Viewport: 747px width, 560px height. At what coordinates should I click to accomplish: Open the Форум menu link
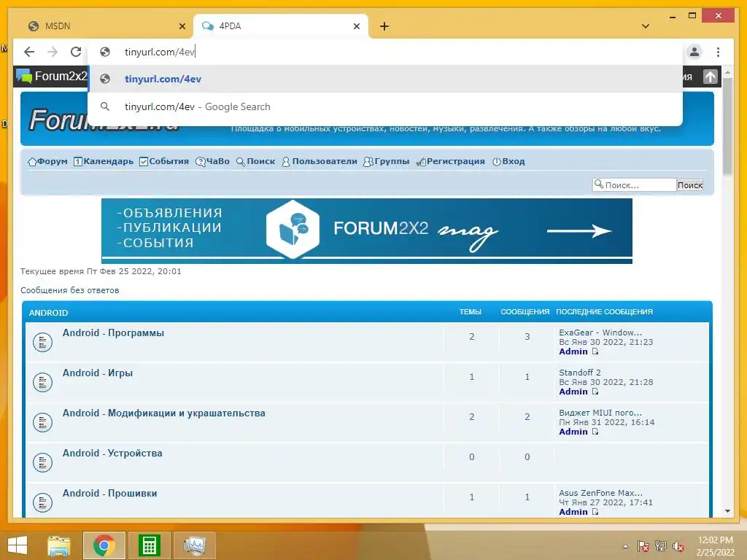point(47,161)
